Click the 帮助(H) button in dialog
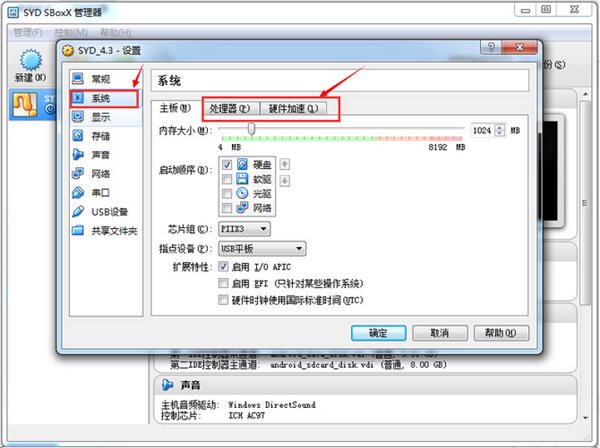The height and width of the screenshot is (448, 600). [501, 333]
